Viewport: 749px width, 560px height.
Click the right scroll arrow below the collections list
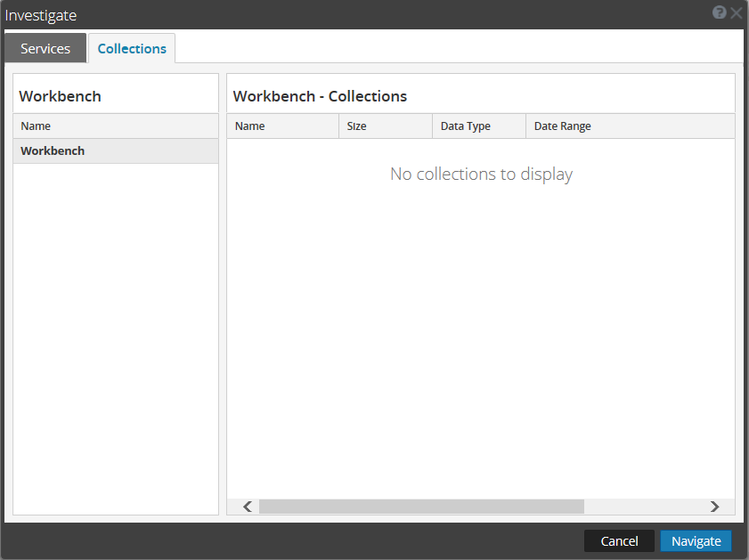(714, 506)
